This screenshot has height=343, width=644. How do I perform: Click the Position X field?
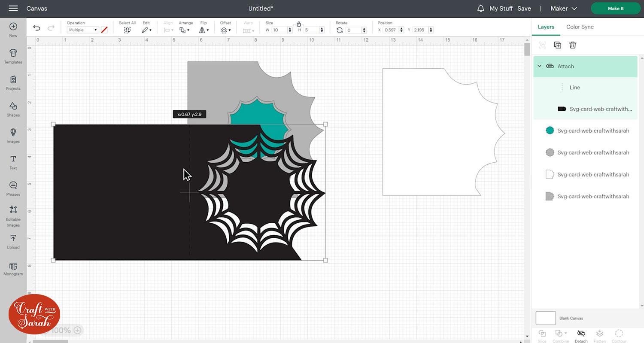click(x=393, y=30)
